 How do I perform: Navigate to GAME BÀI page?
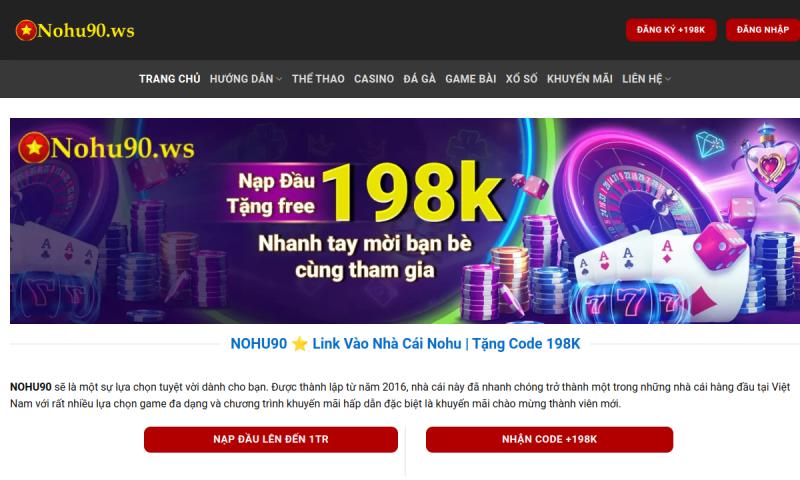pyautogui.click(x=470, y=79)
